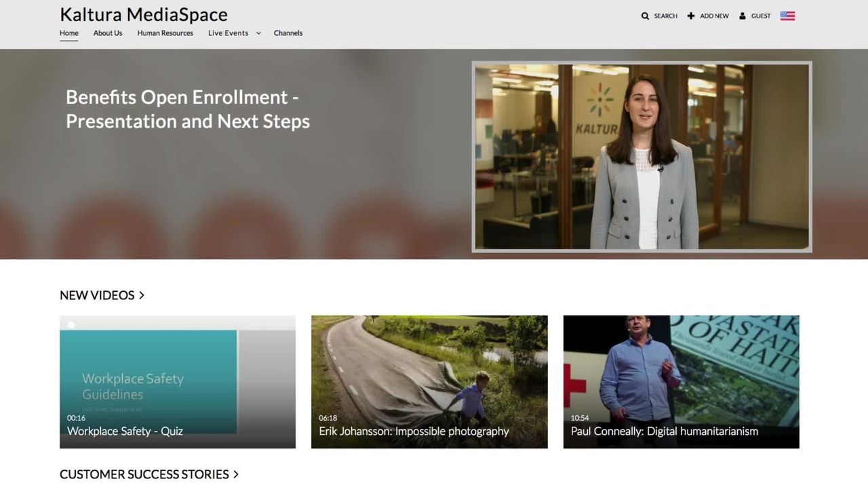Click 'Erik Johansson: Impossible photography' title
This screenshot has width=868, height=492.
coord(414,431)
